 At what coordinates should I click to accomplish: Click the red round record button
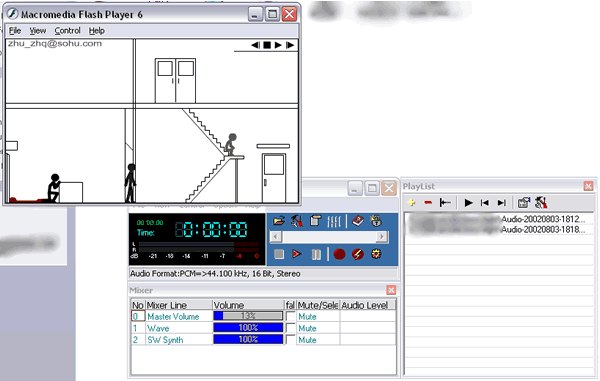coord(339,254)
